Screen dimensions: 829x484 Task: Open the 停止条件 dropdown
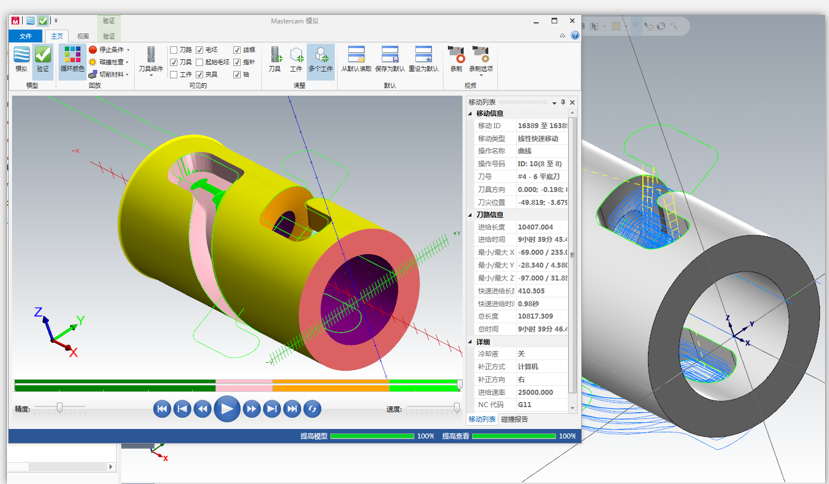pyautogui.click(x=108, y=49)
